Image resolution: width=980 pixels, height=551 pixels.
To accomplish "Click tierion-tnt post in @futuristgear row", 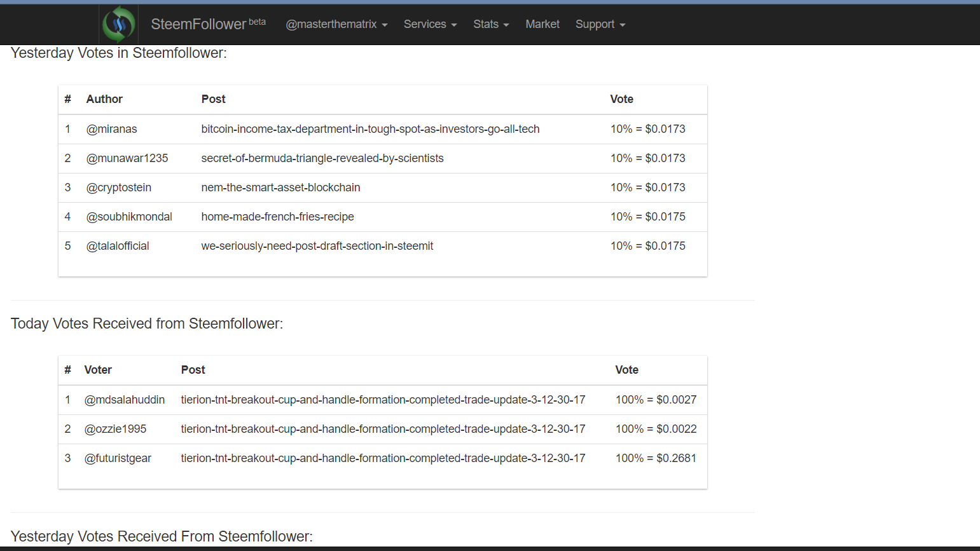I will pos(383,458).
